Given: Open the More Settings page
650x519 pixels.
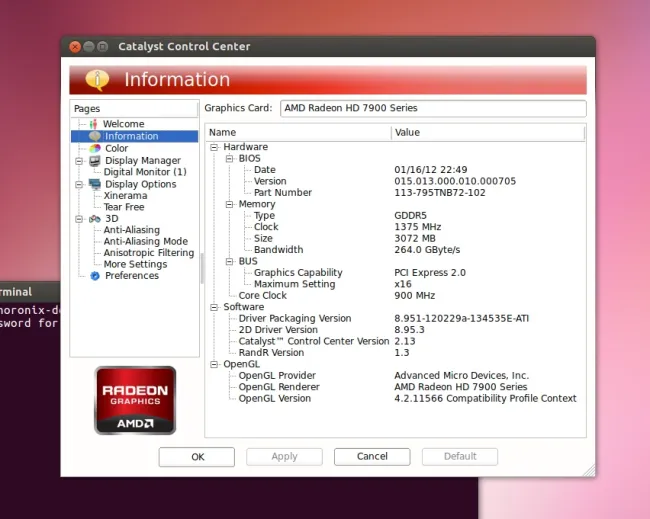Looking at the screenshot, I should point(136,264).
